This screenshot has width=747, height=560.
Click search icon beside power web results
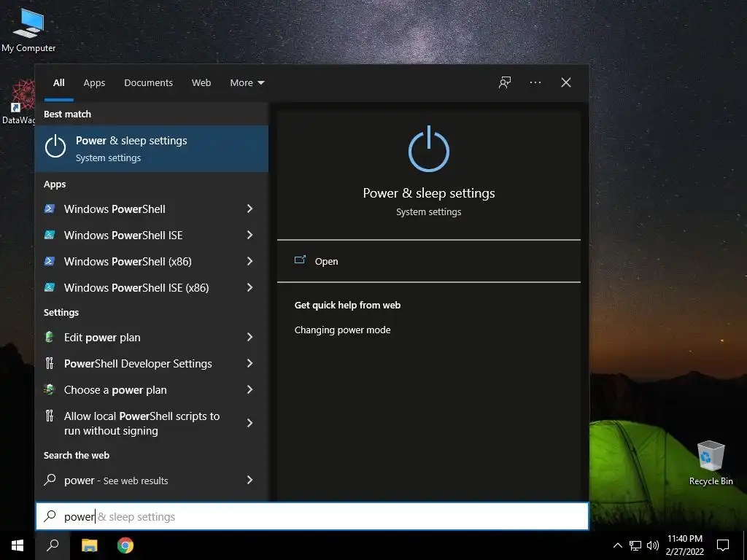[x=50, y=480]
